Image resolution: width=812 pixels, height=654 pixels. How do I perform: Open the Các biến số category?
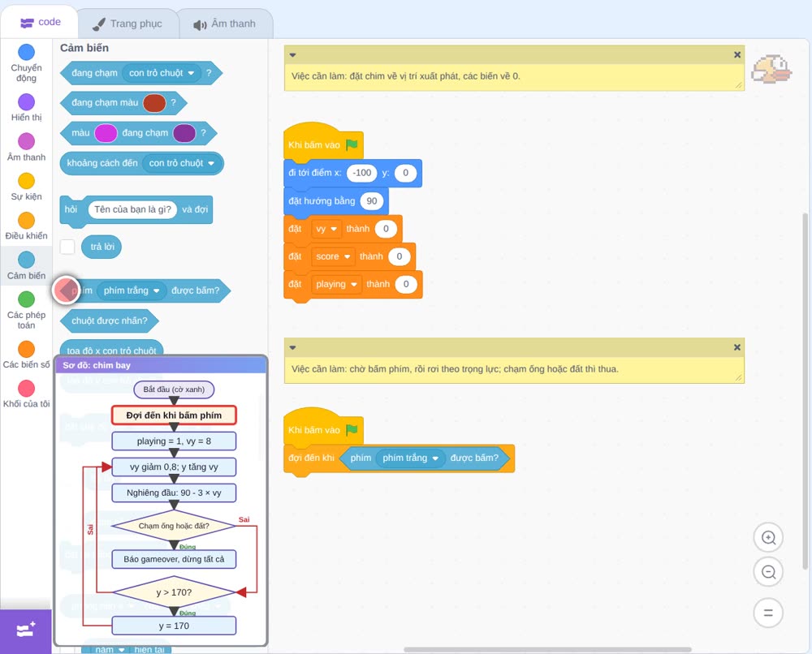[x=27, y=355]
